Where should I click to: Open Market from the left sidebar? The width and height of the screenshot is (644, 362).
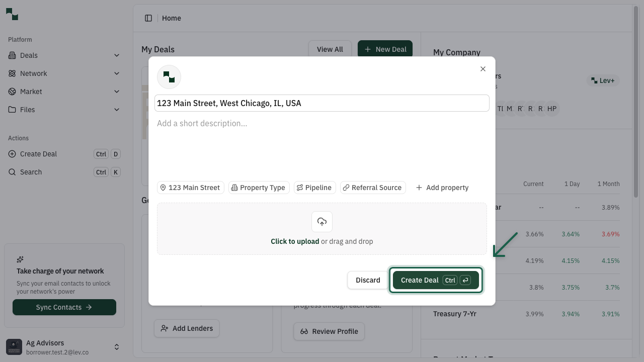tap(30, 92)
